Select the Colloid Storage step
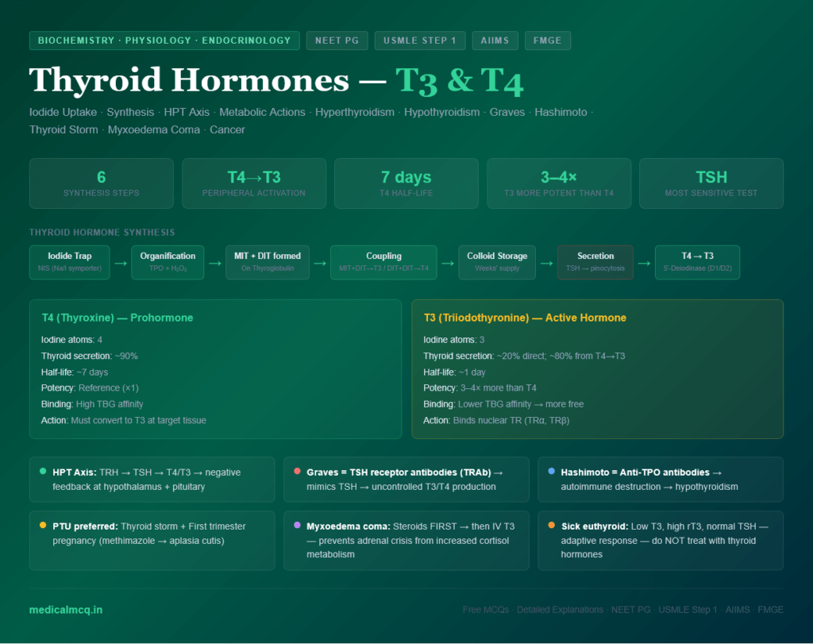 tap(497, 262)
